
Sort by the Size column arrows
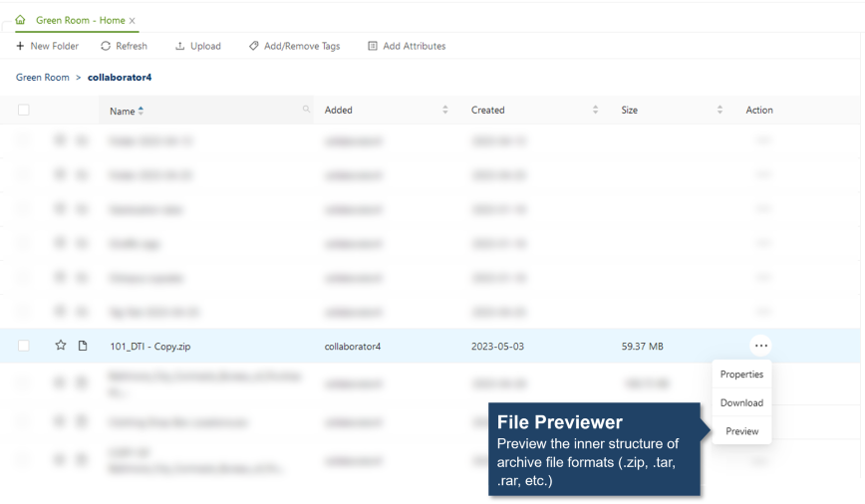click(720, 110)
